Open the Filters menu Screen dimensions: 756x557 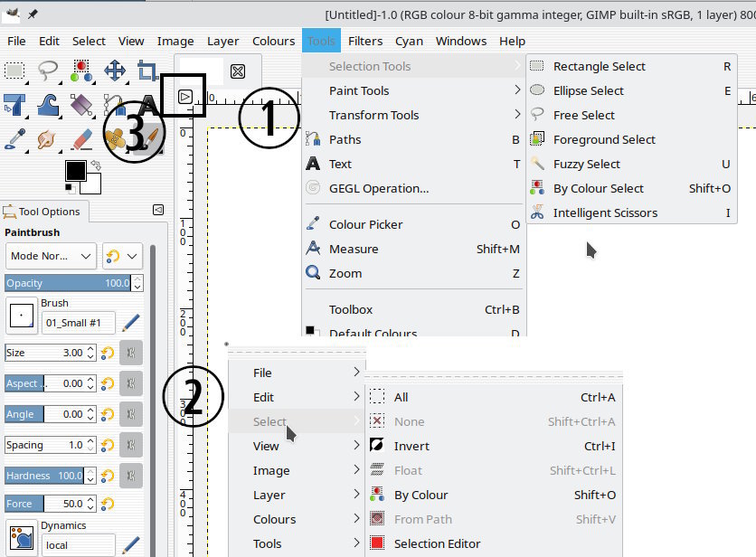pyautogui.click(x=365, y=41)
